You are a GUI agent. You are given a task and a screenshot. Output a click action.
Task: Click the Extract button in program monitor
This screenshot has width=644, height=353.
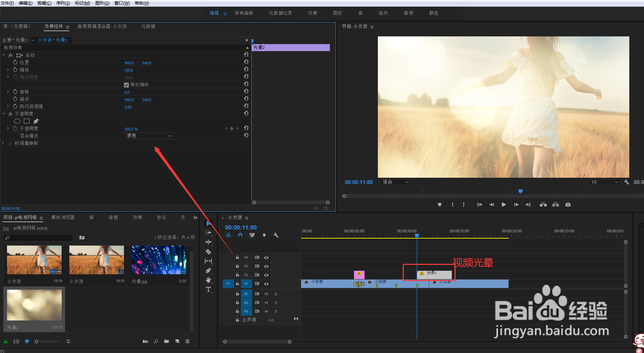(x=555, y=205)
